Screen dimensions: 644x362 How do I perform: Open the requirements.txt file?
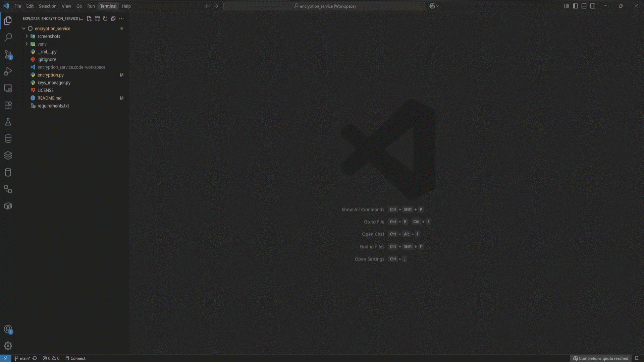[x=53, y=106]
